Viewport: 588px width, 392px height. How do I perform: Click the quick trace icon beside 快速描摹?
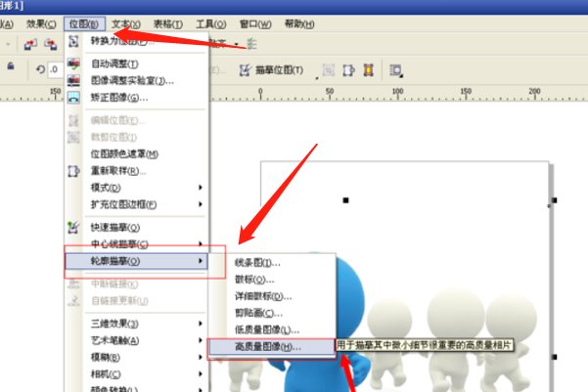coord(73,227)
